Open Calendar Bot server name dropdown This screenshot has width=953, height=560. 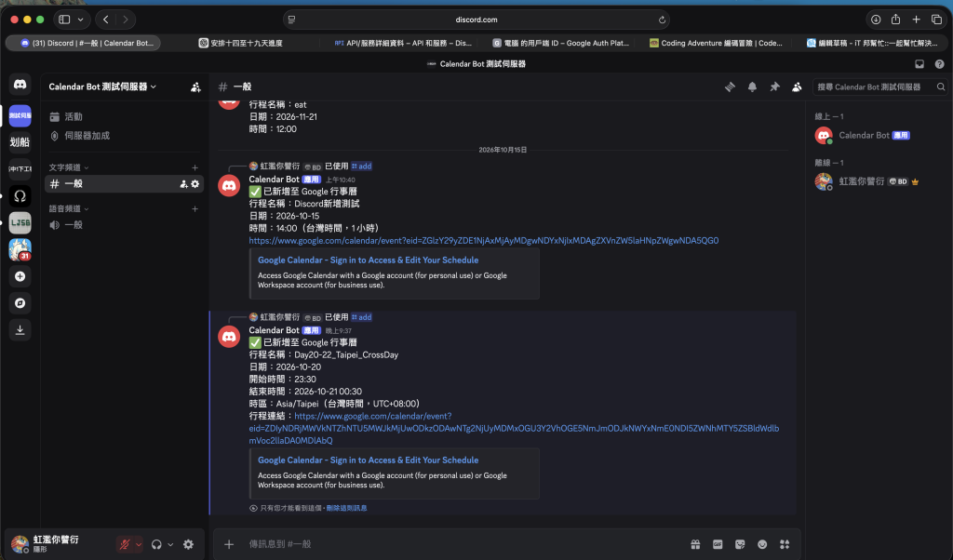click(x=102, y=87)
